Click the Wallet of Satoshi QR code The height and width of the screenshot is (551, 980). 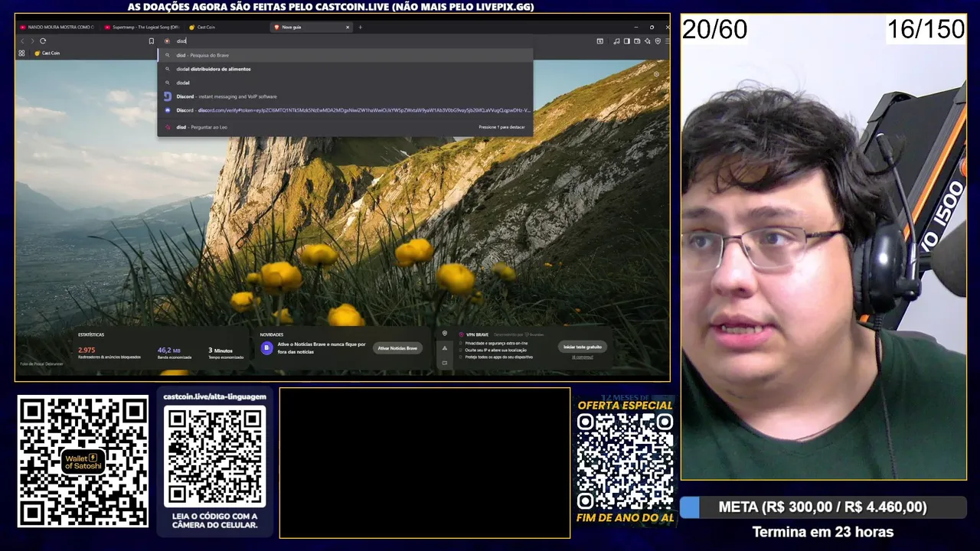point(83,461)
